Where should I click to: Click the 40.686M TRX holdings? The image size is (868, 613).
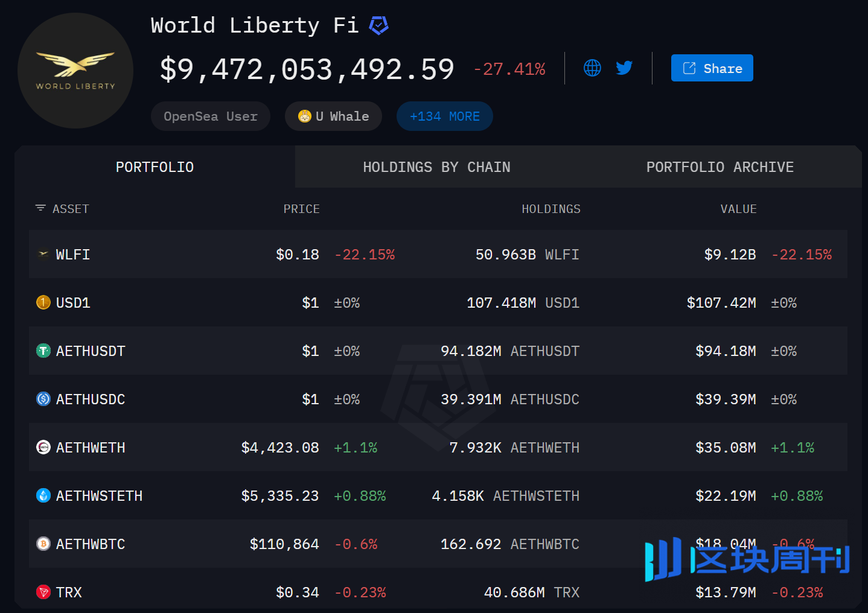[x=531, y=592]
